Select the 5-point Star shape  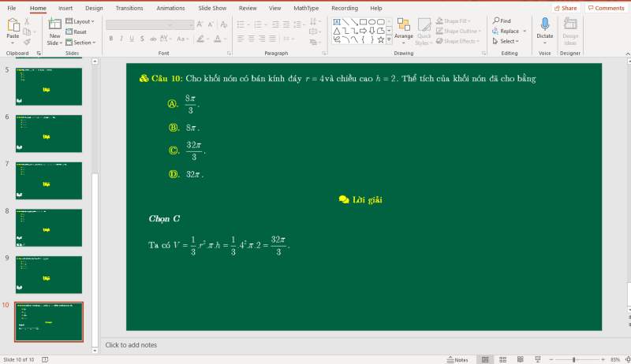[381, 39]
